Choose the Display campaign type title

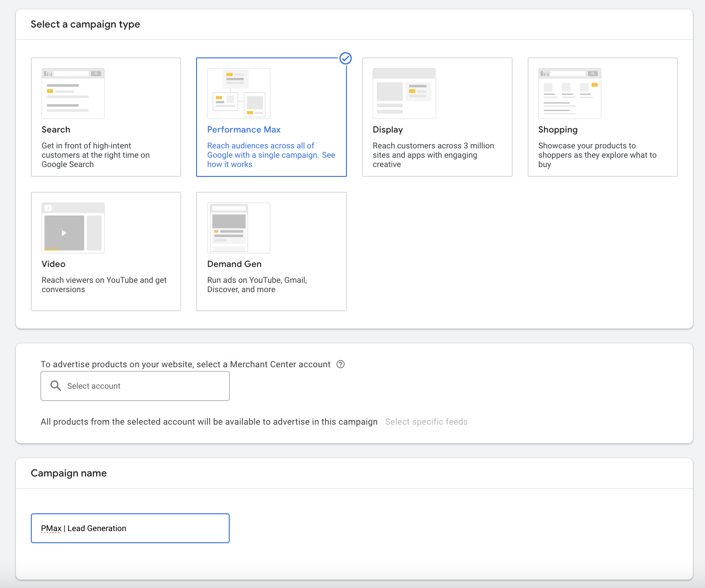(x=388, y=130)
